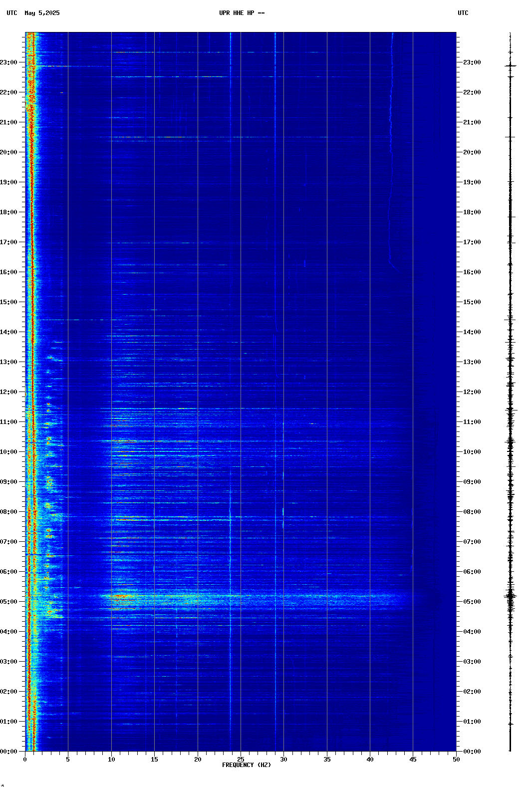Click the 04:00 label on the right time axis

[472, 632]
